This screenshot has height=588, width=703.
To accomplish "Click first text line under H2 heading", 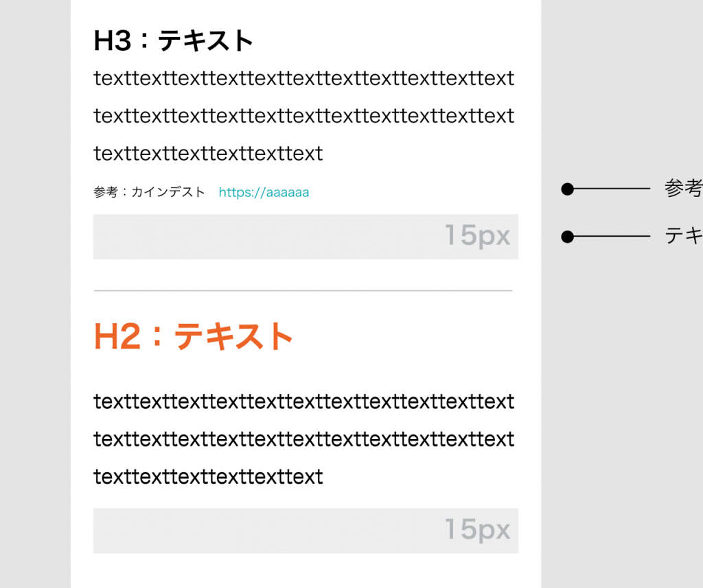I will (x=303, y=401).
